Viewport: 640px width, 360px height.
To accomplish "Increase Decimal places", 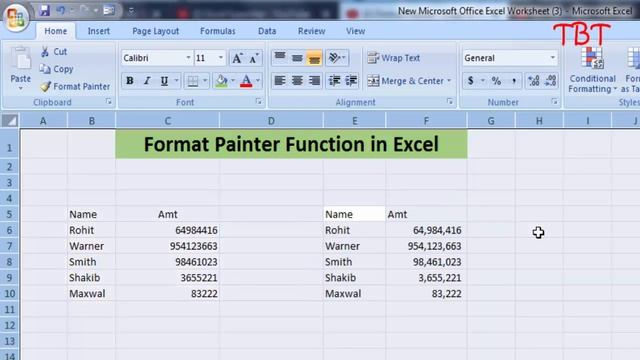I will coord(533,81).
